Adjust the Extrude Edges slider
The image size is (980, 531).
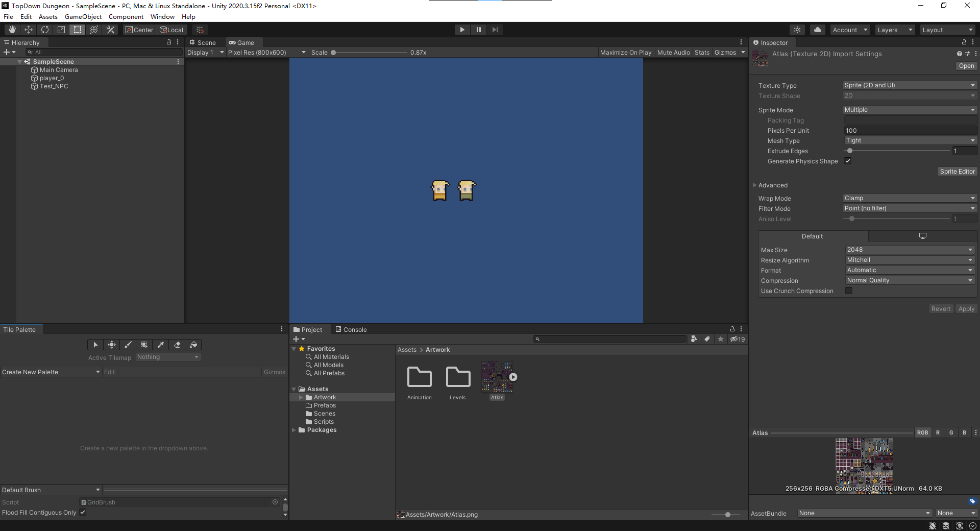click(x=850, y=151)
